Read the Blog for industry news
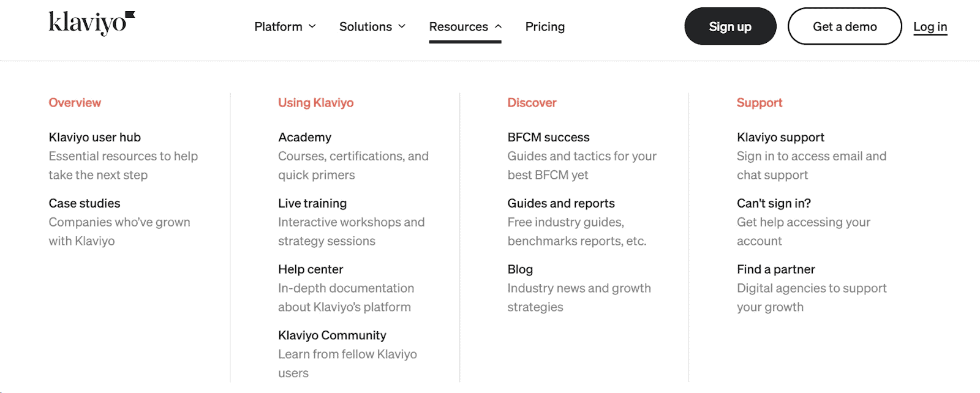 pyautogui.click(x=519, y=269)
